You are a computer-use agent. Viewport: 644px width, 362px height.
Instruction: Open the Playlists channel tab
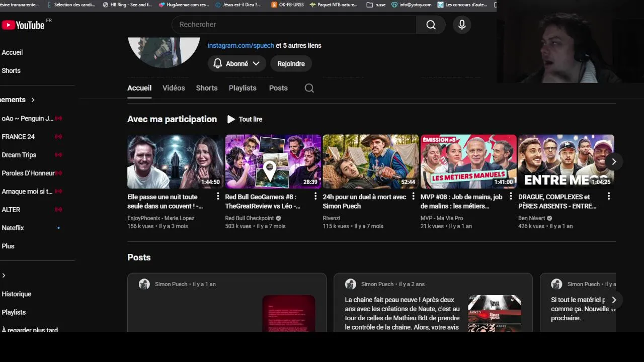click(x=243, y=88)
